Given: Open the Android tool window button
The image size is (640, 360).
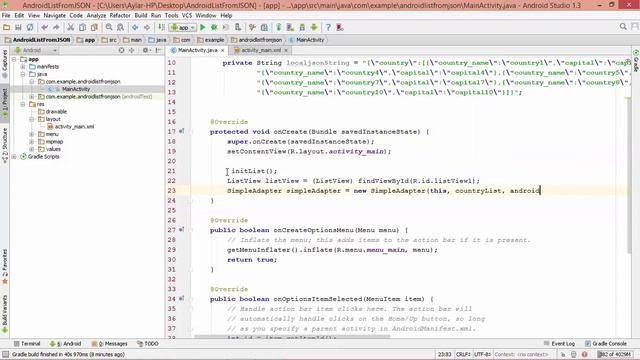Looking at the screenshot, I should (65, 344).
